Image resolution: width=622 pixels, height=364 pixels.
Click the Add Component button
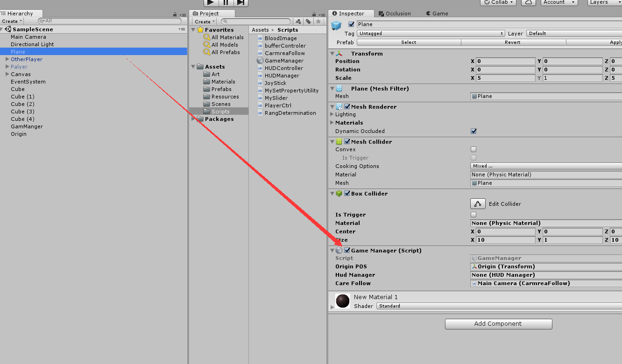pos(498,324)
